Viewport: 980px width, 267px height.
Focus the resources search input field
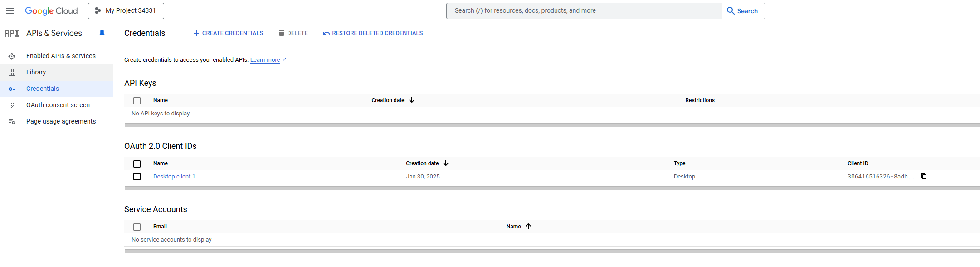click(584, 11)
